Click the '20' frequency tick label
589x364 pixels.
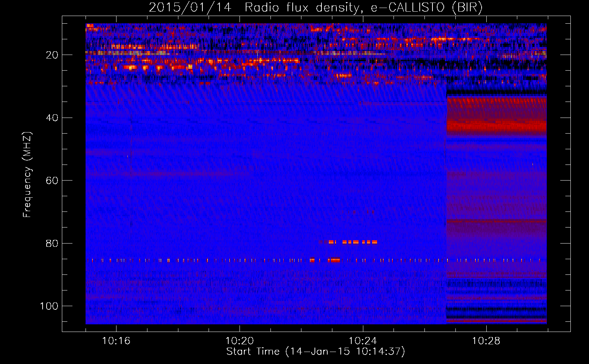tap(52, 55)
